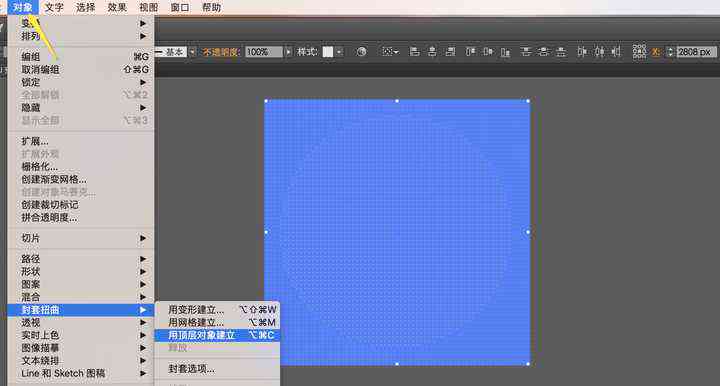Expand the 文本绕排 submenu
Screen dimensions: 720x386
[x=81, y=361]
